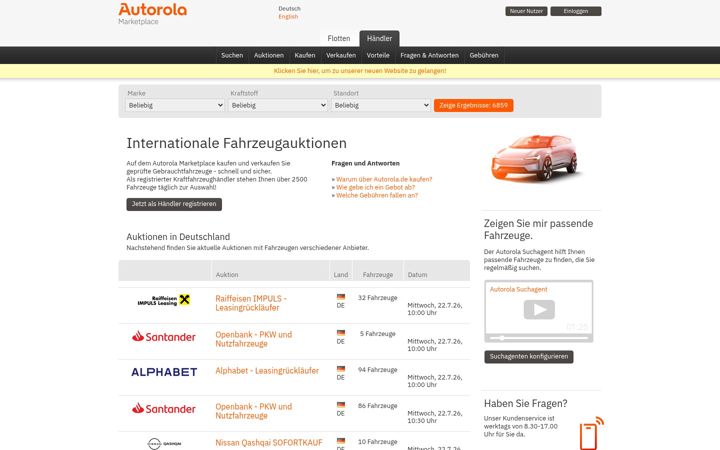Open the Kaufen menu item
This screenshot has height=450, width=720.
(x=305, y=55)
